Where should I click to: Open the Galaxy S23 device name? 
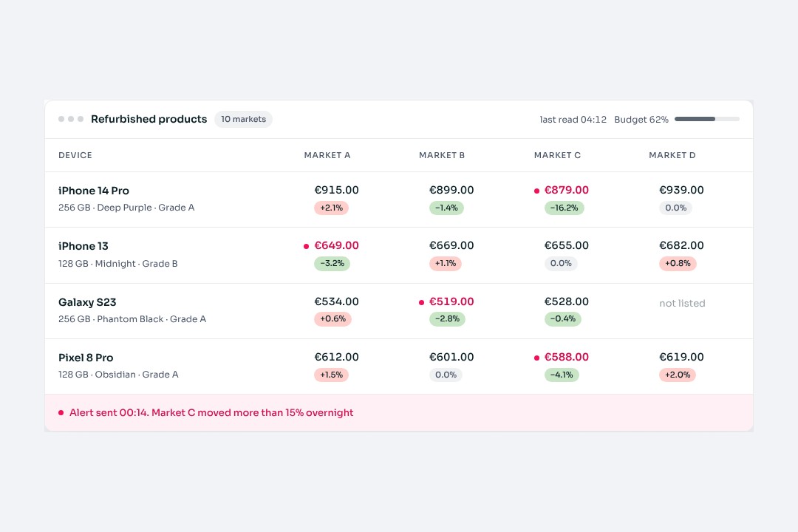click(x=87, y=302)
